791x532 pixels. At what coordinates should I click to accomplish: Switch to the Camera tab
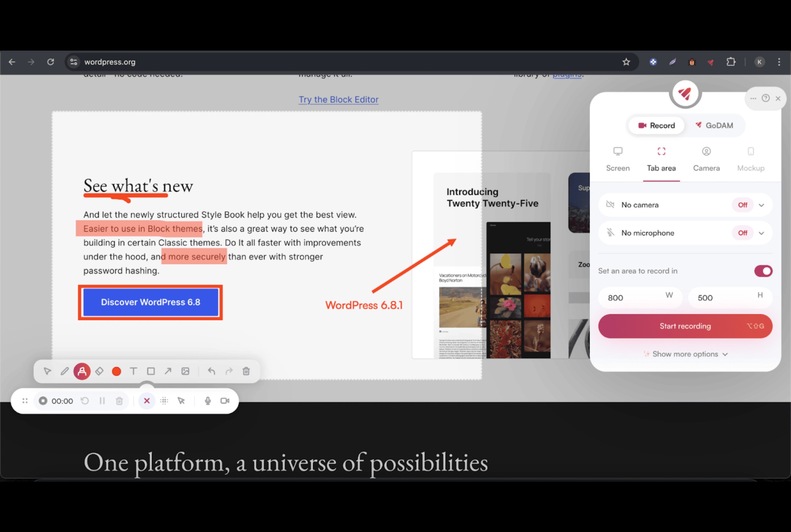tap(706, 159)
